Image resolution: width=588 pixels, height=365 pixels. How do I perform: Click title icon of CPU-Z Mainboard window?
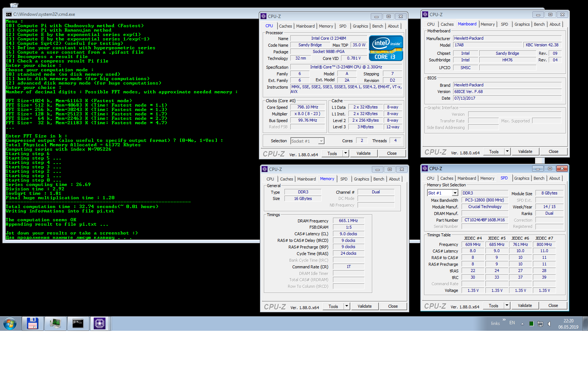click(425, 14)
